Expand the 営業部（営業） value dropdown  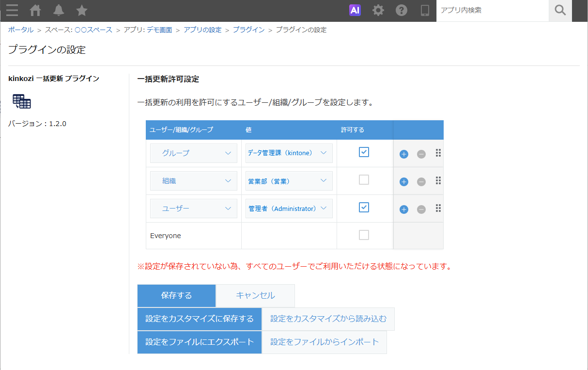289,180
